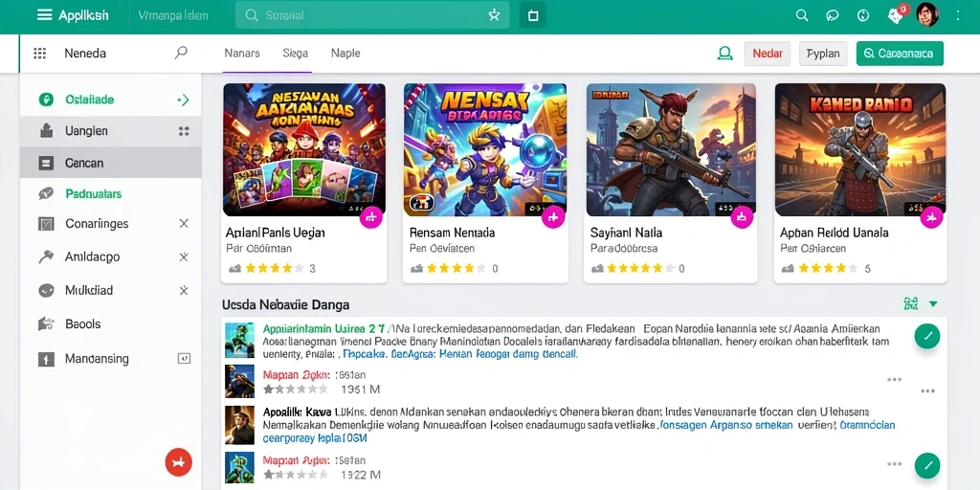Switch to the Siega tab
Image resolution: width=980 pixels, height=490 pixels.
click(x=295, y=54)
